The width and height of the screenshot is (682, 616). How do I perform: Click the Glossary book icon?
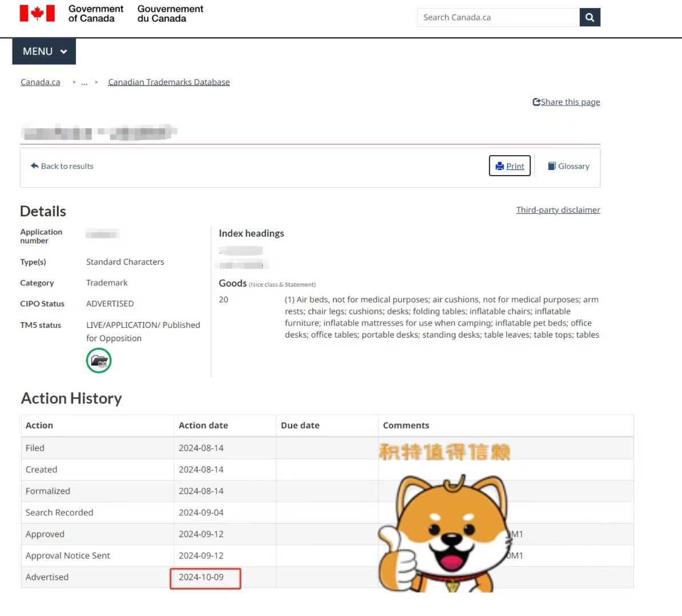pos(551,166)
